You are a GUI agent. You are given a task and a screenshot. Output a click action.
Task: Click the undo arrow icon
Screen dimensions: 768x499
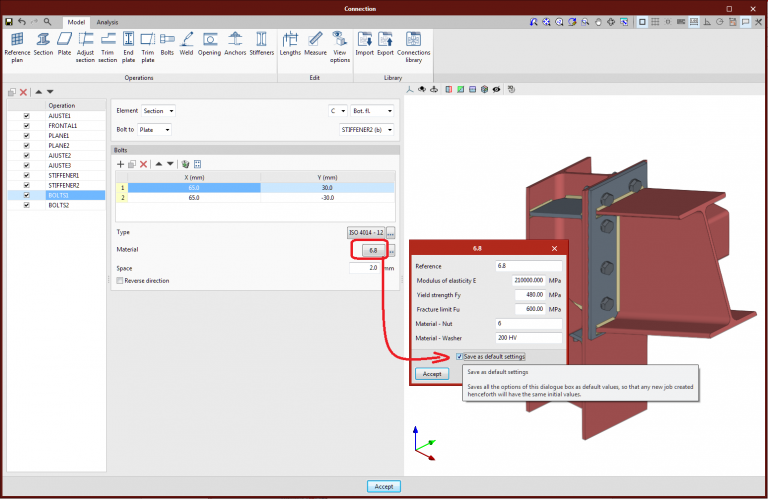[x=22, y=22]
